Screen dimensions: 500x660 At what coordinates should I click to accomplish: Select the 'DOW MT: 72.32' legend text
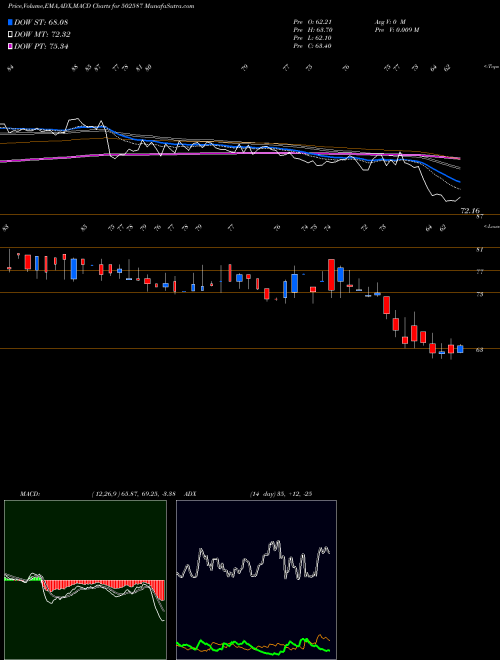(x=42, y=35)
